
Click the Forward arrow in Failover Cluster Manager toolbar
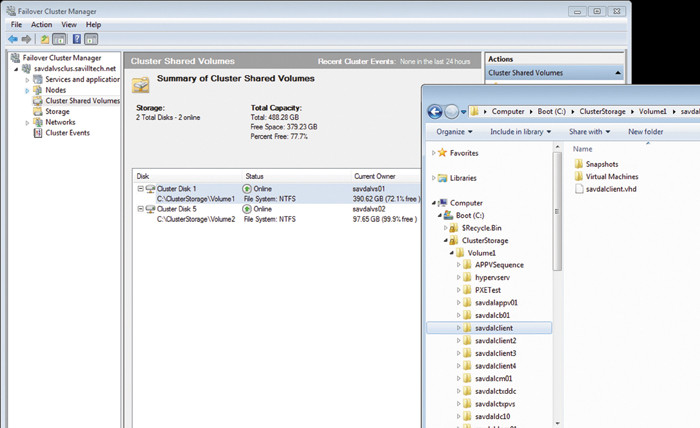pyautogui.click(x=26, y=39)
